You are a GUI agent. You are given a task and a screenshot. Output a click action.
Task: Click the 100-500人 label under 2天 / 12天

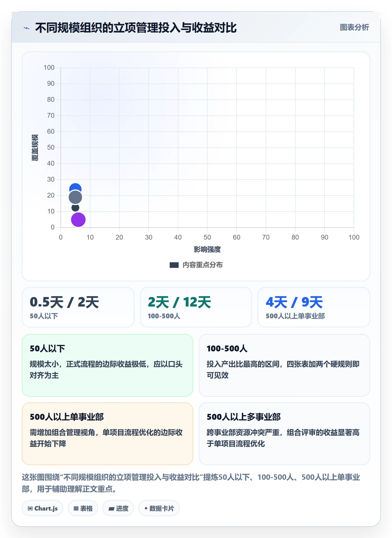(x=164, y=316)
